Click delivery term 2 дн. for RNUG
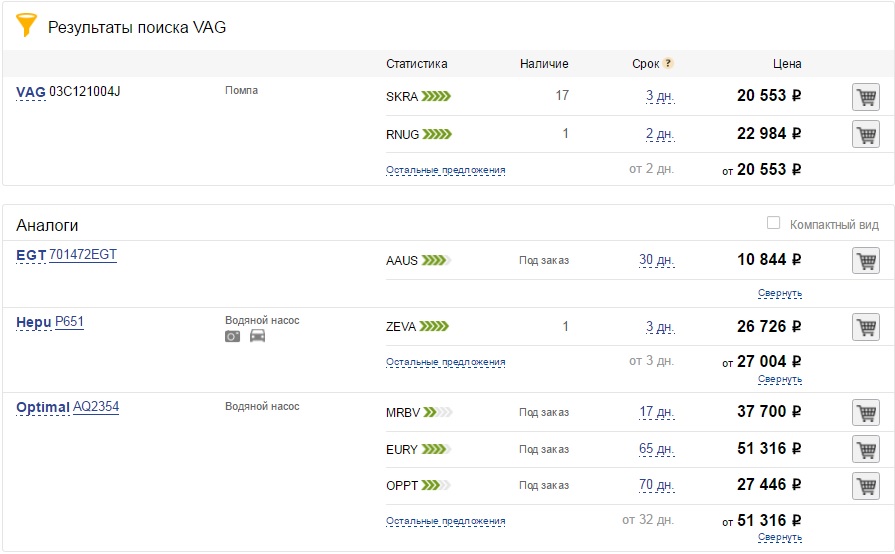 [x=660, y=134]
